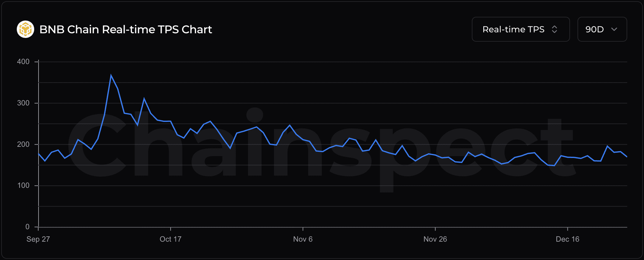Click the Dec 16 tick mark on the axis
This screenshot has height=260, width=644.
(x=568, y=229)
